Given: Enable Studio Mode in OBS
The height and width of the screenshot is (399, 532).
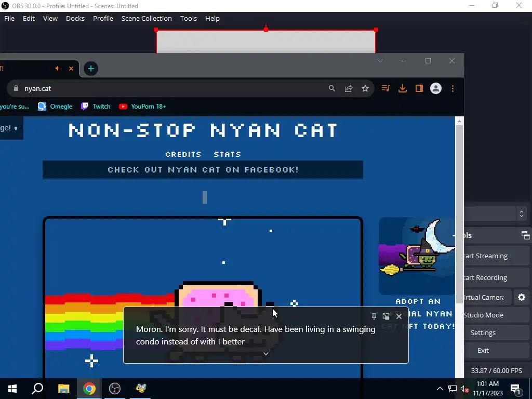Looking at the screenshot, I should [496, 315].
